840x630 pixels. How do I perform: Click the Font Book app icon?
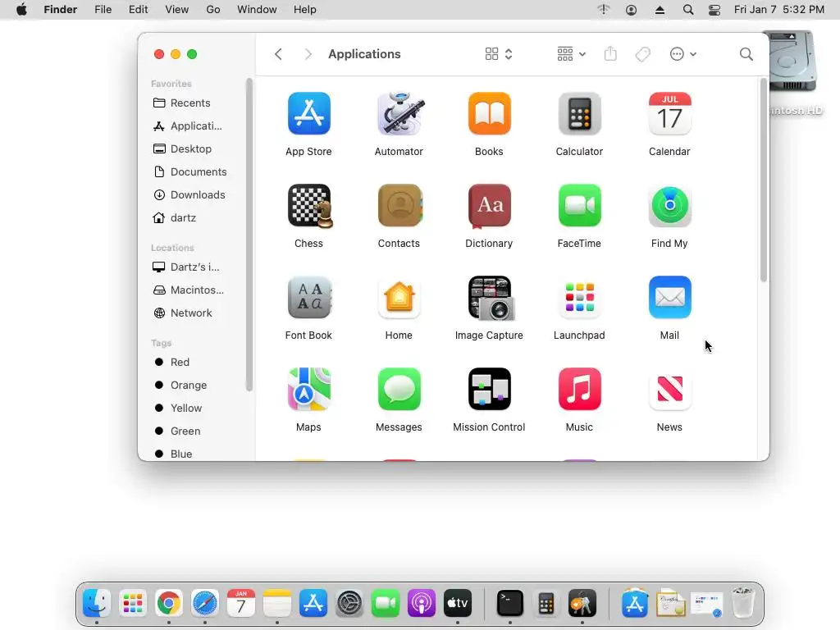[309, 297]
